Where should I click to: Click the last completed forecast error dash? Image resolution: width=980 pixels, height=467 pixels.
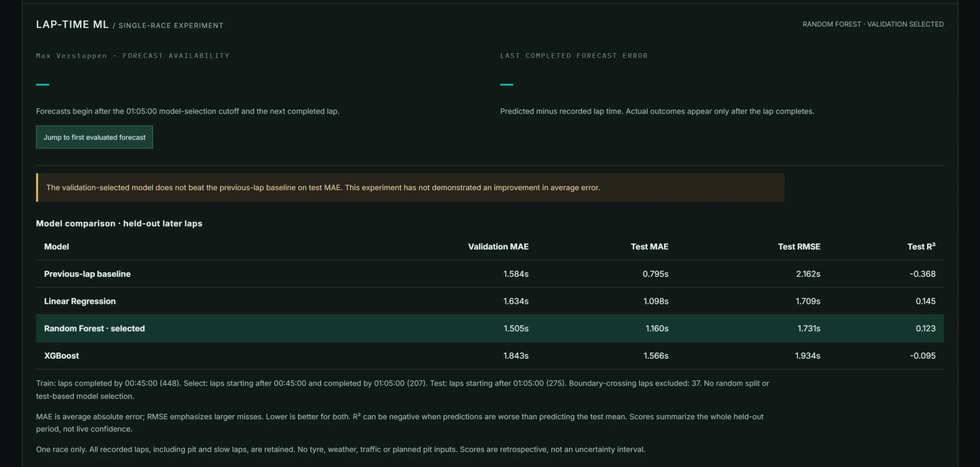pos(506,84)
